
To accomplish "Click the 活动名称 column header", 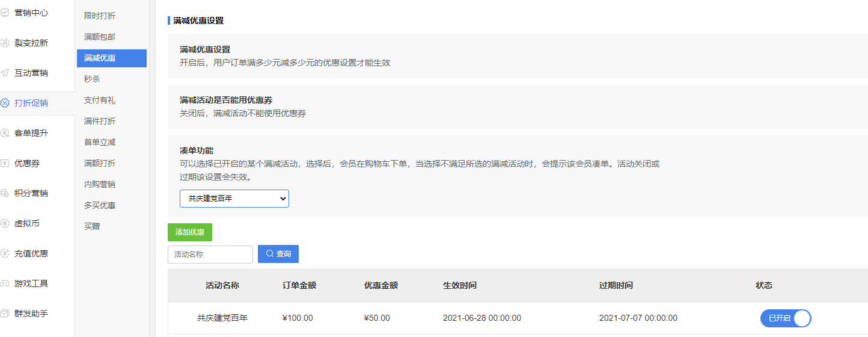I will [222, 285].
